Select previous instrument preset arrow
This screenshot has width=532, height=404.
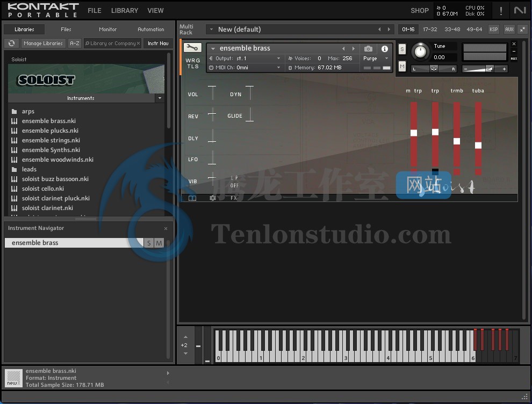[343, 48]
